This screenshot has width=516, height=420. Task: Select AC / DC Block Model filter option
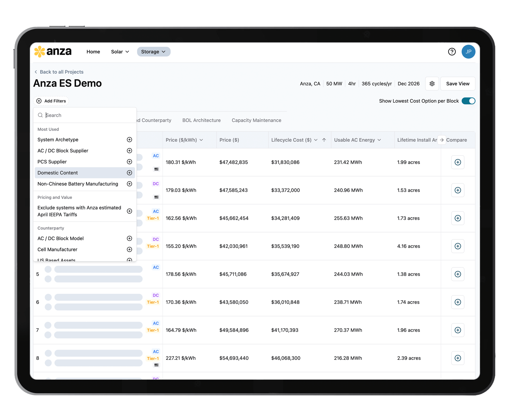pyautogui.click(x=85, y=238)
